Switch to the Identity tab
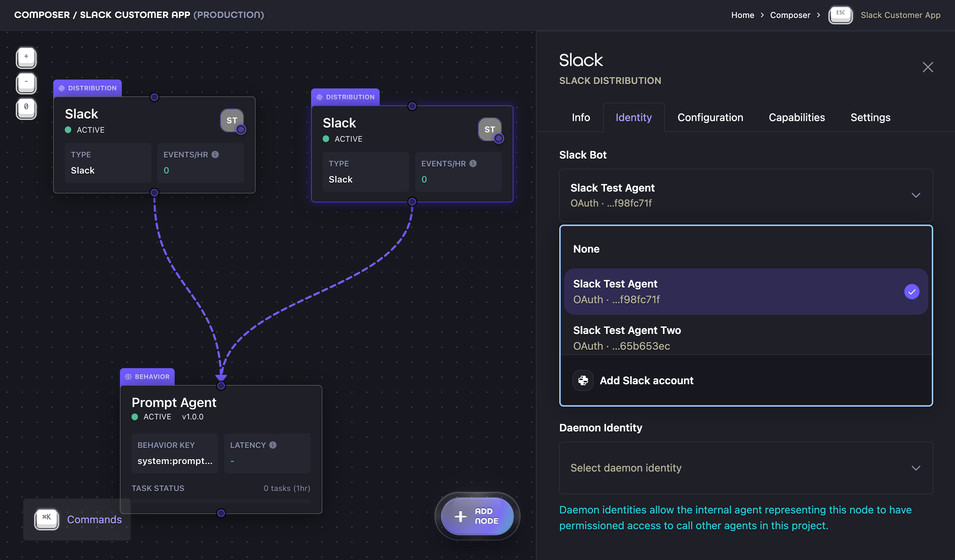The width and height of the screenshot is (955, 560). 634,117
